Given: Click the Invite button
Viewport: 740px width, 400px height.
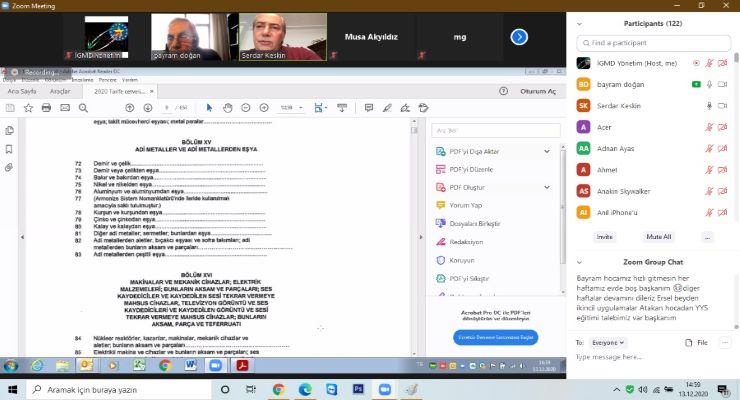Looking at the screenshot, I should coord(605,237).
